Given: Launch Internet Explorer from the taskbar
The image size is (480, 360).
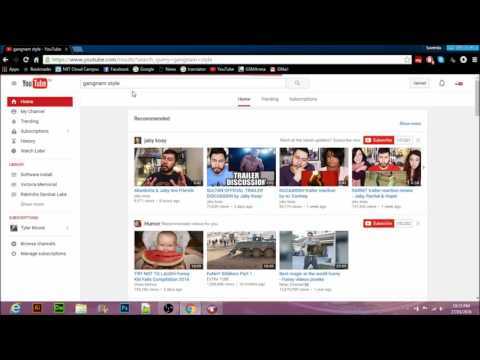Looking at the screenshot, I should (x=16, y=309).
